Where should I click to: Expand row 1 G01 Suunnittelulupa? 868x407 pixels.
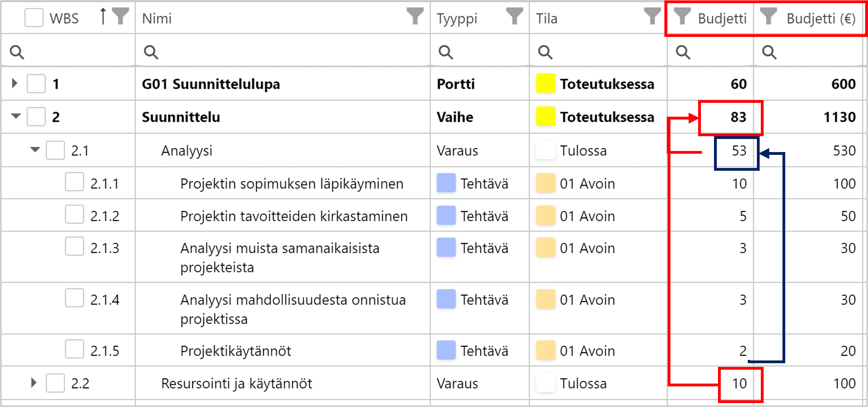coord(15,83)
